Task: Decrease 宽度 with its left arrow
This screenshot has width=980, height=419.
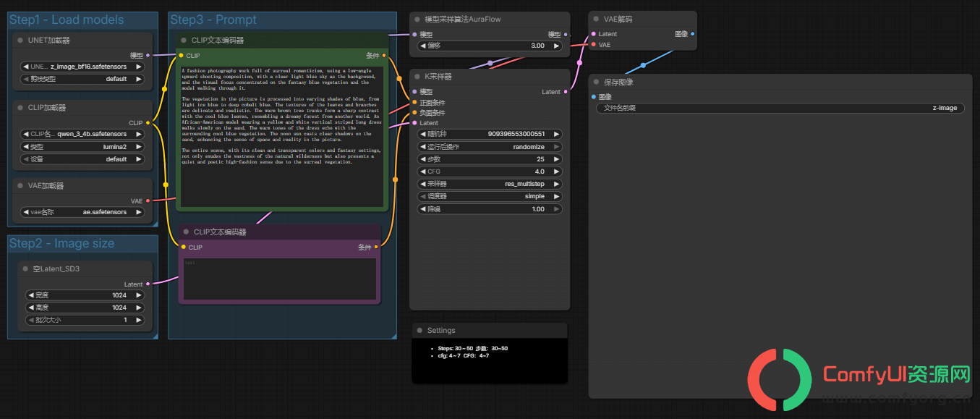Action: (x=30, y=295)
